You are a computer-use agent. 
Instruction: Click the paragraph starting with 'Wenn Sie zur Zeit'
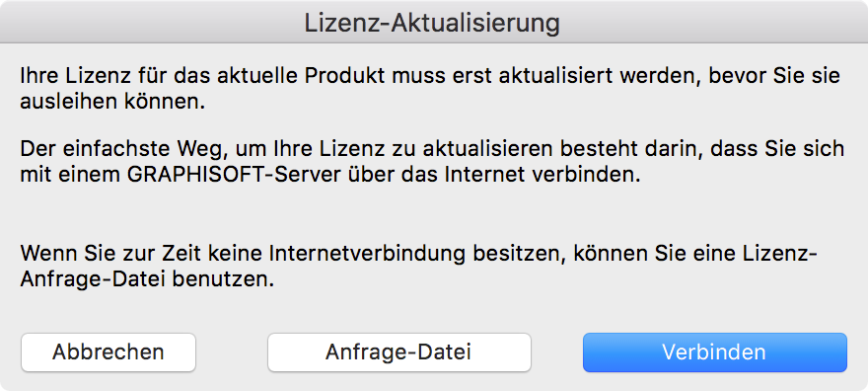pyautogui.click(x=418, y=267)
